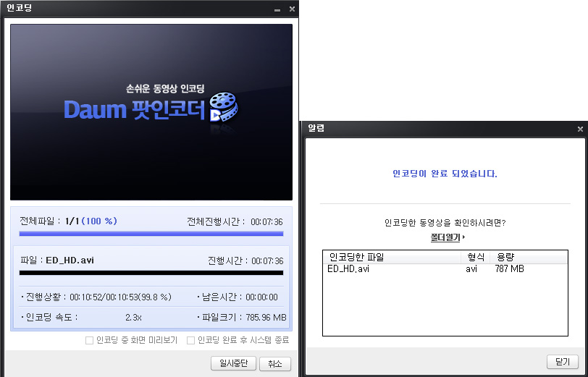
Task: Click the 남은시간 00:00:00 value
Action: 261,297
